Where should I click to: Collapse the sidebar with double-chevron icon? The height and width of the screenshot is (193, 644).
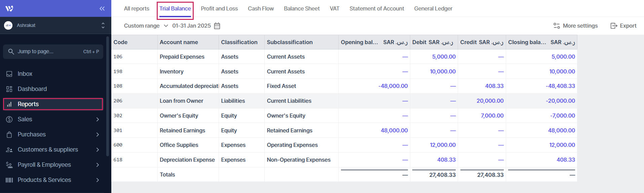pos(102,8)
